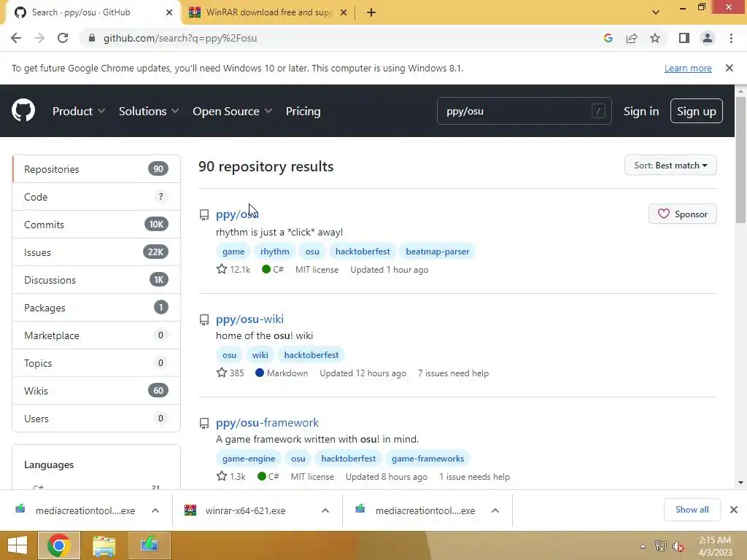Viewport: 747px width, 560px height.
Task: Select the Discussions filter
Action: tap(96, 279)
